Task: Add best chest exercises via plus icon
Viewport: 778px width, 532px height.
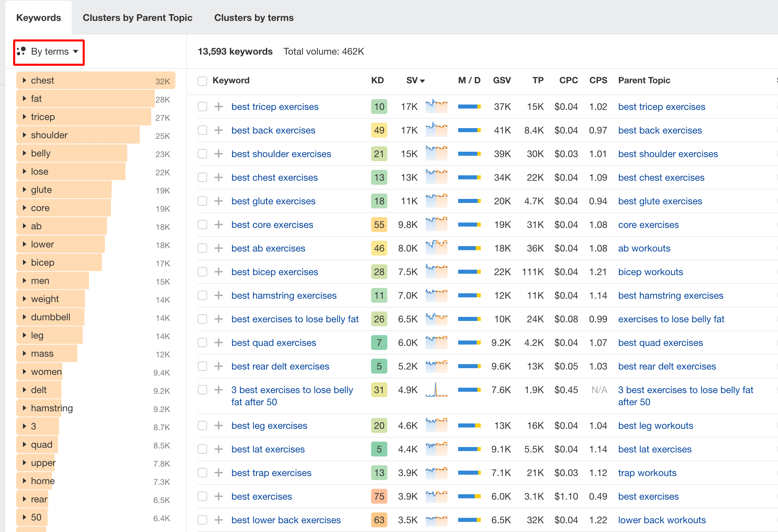Action: (219, 178)
